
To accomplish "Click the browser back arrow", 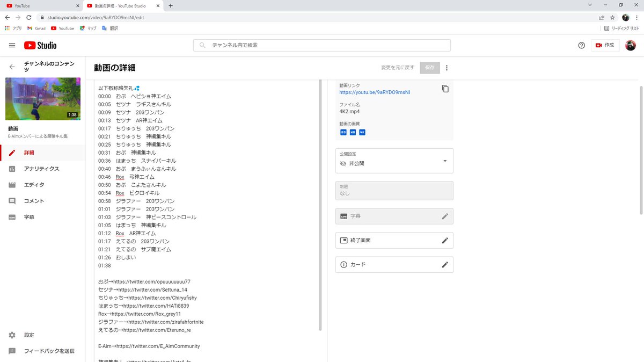I will pos(7,17).
